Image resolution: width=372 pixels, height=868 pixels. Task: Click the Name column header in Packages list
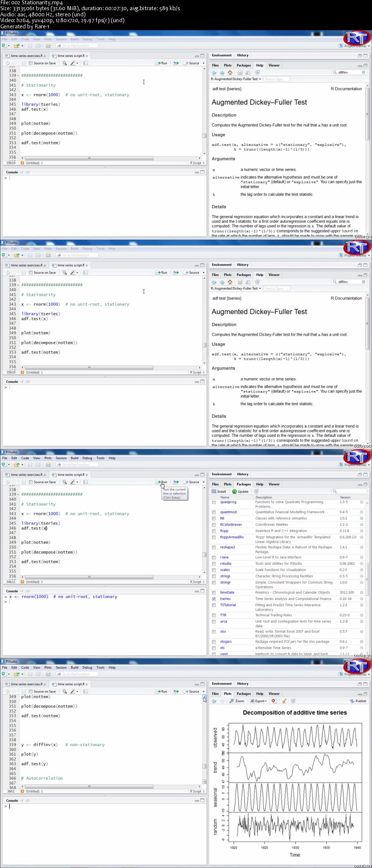(225, 497)
